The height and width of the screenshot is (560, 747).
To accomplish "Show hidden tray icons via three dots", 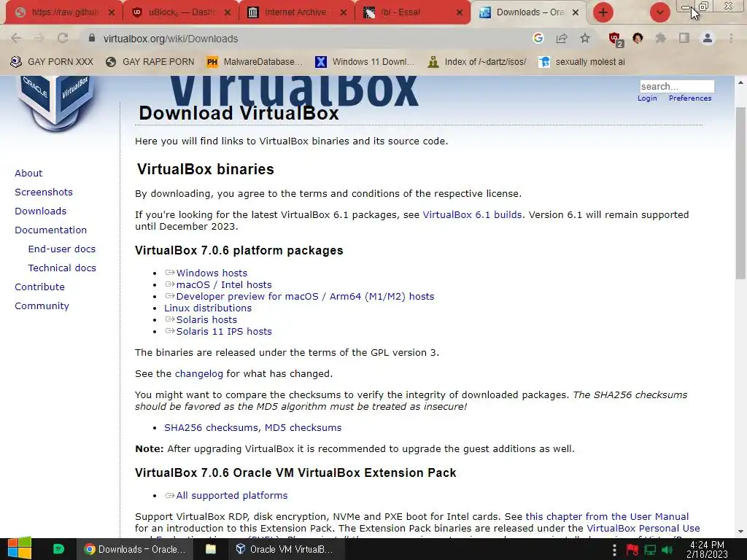I will click(x=614, y=550).
